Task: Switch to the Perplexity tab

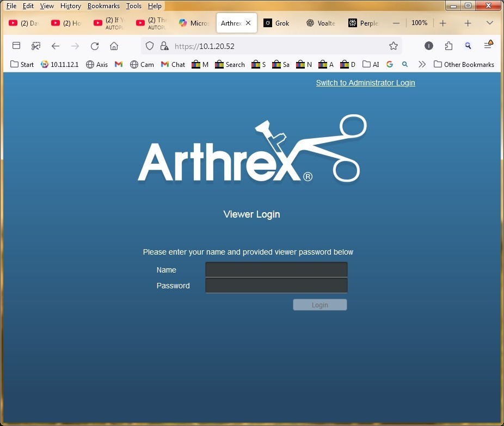Action: point(363,23)
